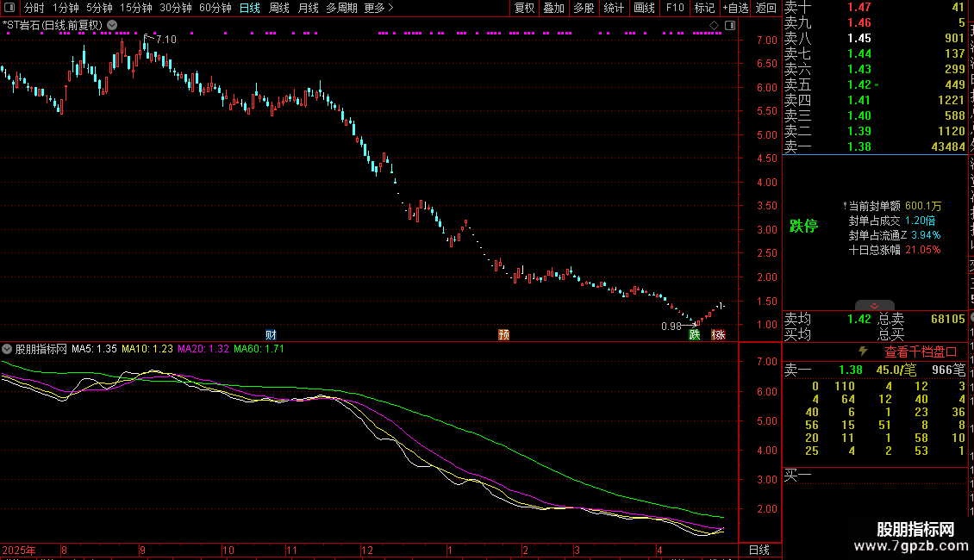This screenshot has width=974, height=560.
Task: Click the 财 financial report marker
Action: coord(271,334)
